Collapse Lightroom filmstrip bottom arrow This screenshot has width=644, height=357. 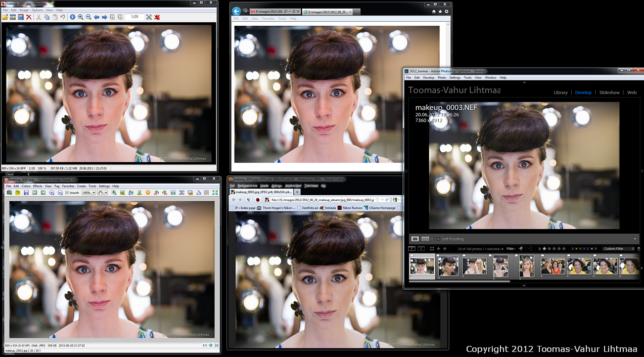click(x=524, y=286)
